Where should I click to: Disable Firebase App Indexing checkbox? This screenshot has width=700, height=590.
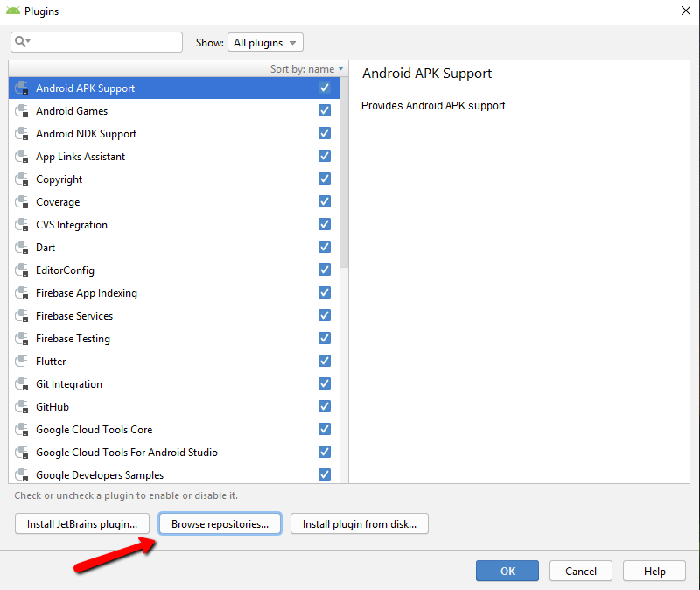[325, 292]
